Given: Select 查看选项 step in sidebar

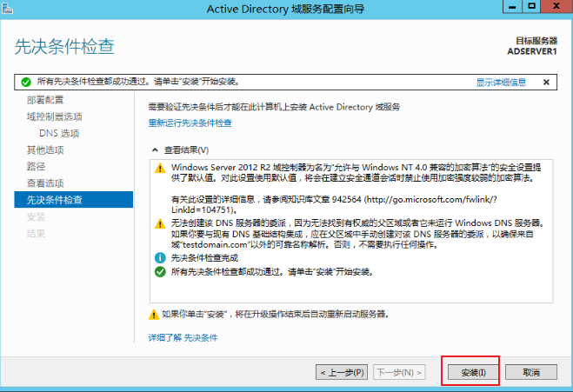Looking at the screenshot, I should pos(45,183).
